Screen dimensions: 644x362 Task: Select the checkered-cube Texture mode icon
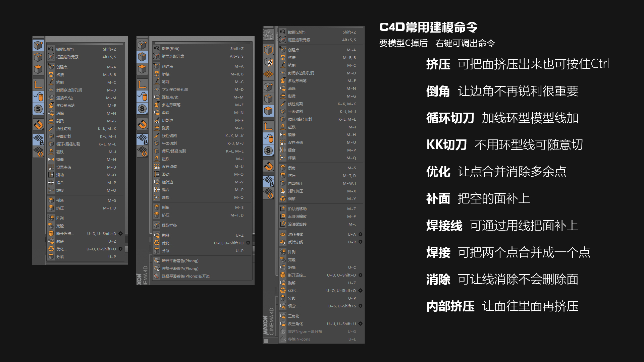pyautogui.click(x=268, y=62)
